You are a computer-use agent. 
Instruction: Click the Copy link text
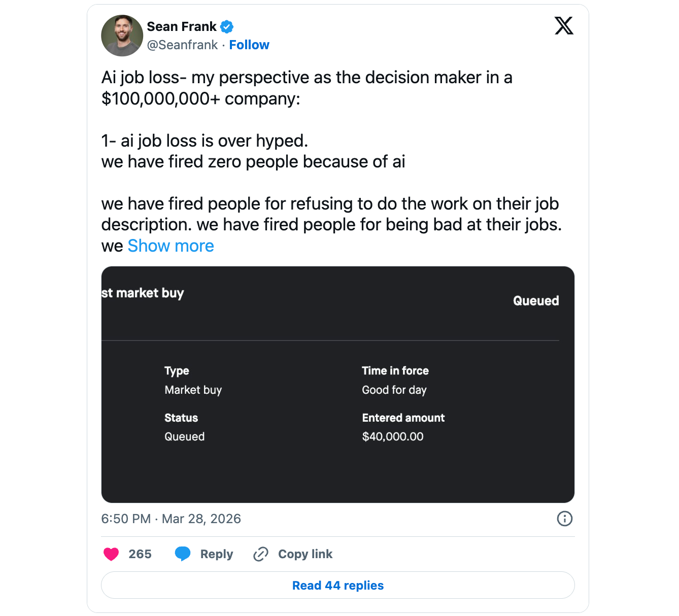click(x=305, y=554)
